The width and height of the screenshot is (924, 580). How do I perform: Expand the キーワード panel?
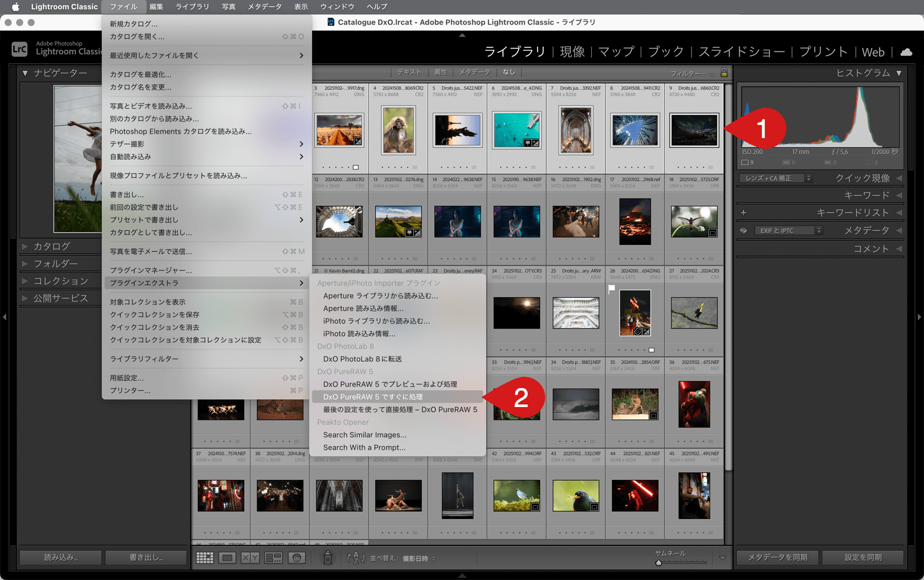point(899,196)
